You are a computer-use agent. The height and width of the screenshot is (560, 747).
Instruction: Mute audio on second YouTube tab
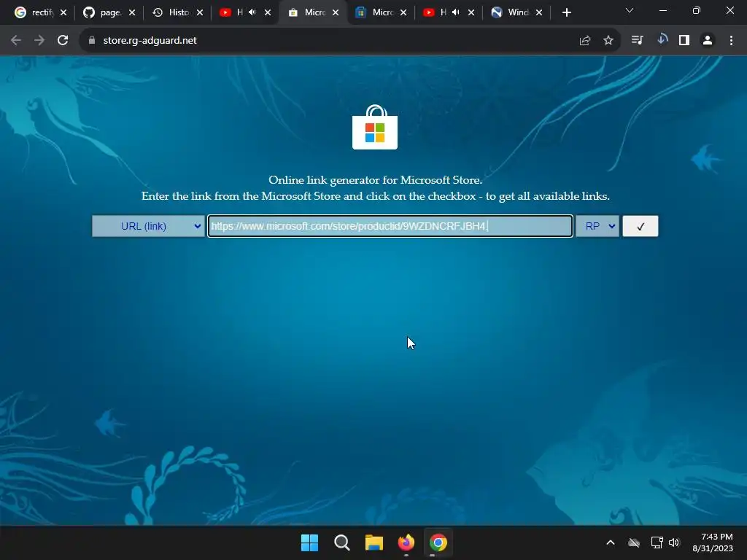(x=456, y=12)
